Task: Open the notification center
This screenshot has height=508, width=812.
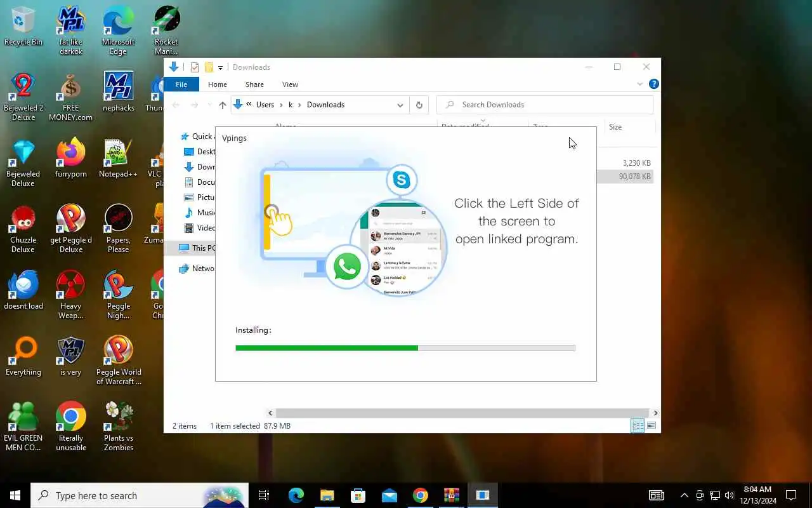Action: 791,495
